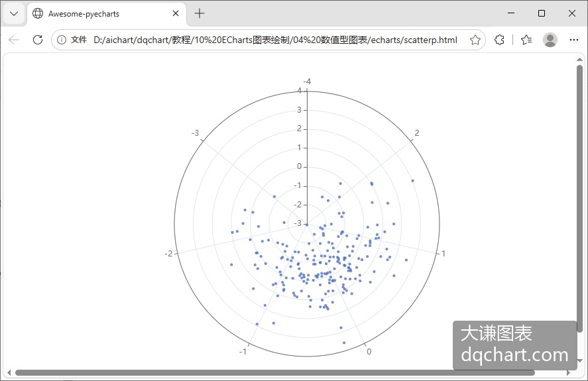Click the scroll right arrow

click(x=569, y=373)
